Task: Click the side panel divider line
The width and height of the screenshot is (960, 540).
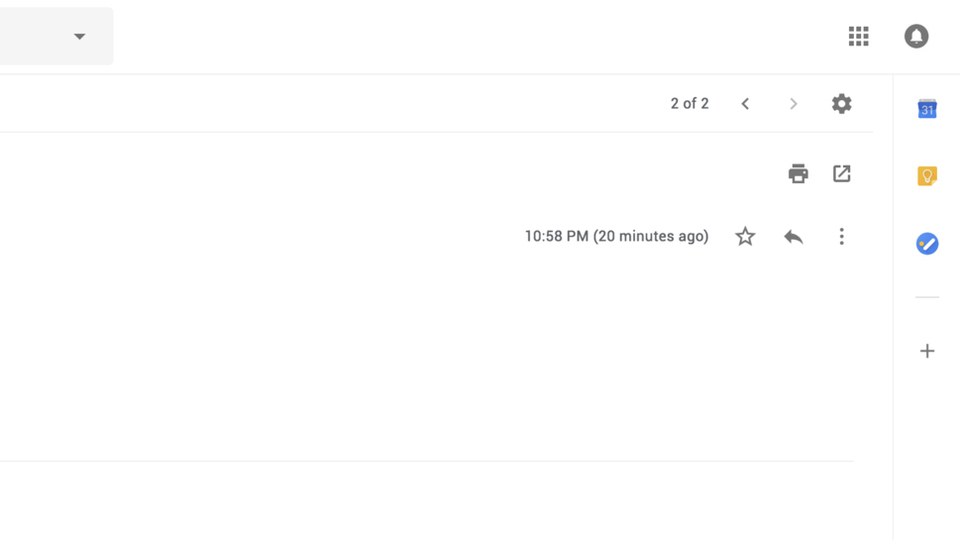Action: (x=927, y=297)
